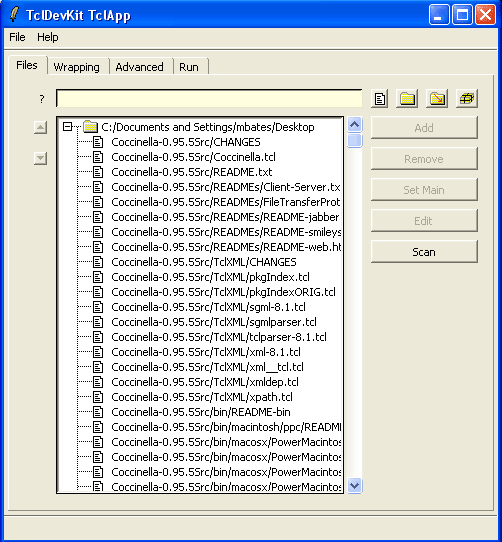Click the Scan button

[424, 252]
